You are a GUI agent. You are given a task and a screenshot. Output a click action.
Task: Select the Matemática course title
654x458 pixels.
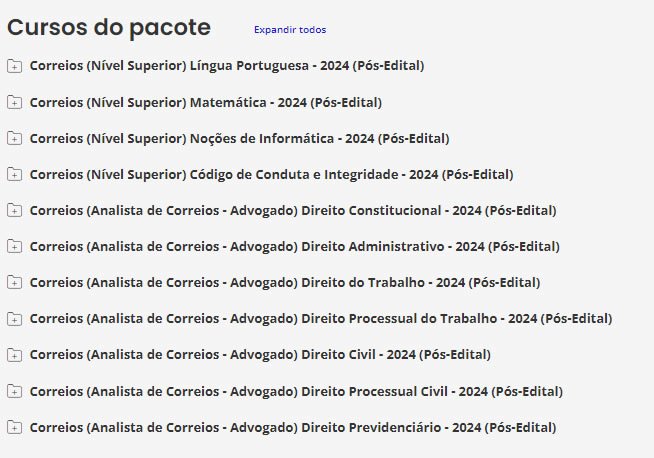(205, 102)
